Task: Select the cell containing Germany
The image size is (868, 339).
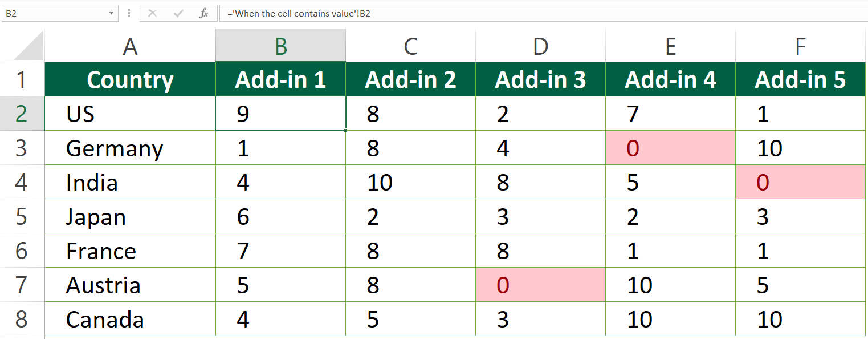Action: [129, 148]
